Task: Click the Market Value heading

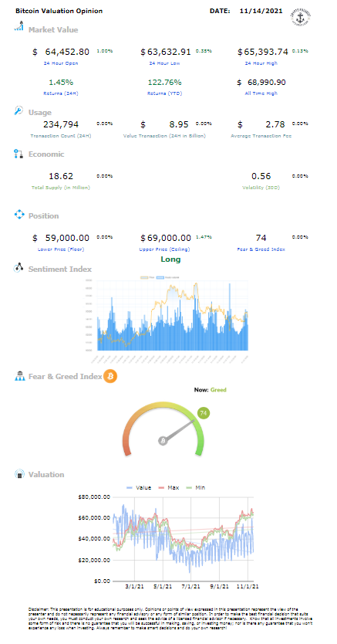Action: (53, 29)
